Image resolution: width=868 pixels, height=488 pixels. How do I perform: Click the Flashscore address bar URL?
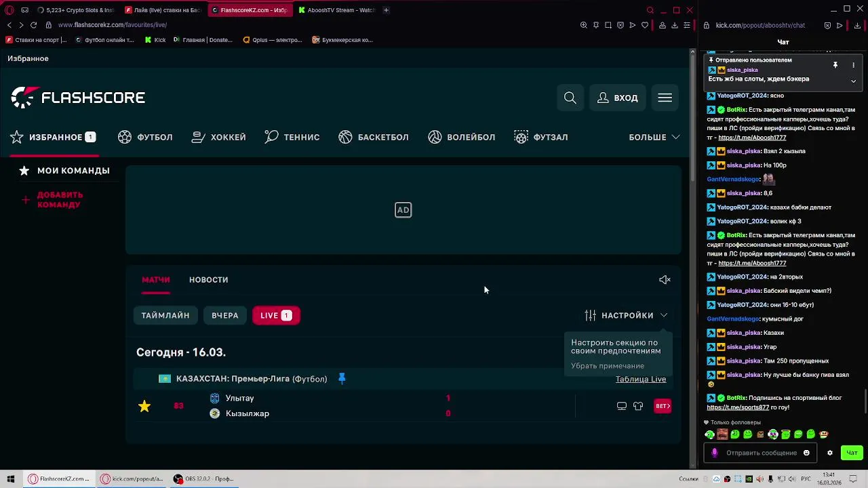(x=113, y=25)
